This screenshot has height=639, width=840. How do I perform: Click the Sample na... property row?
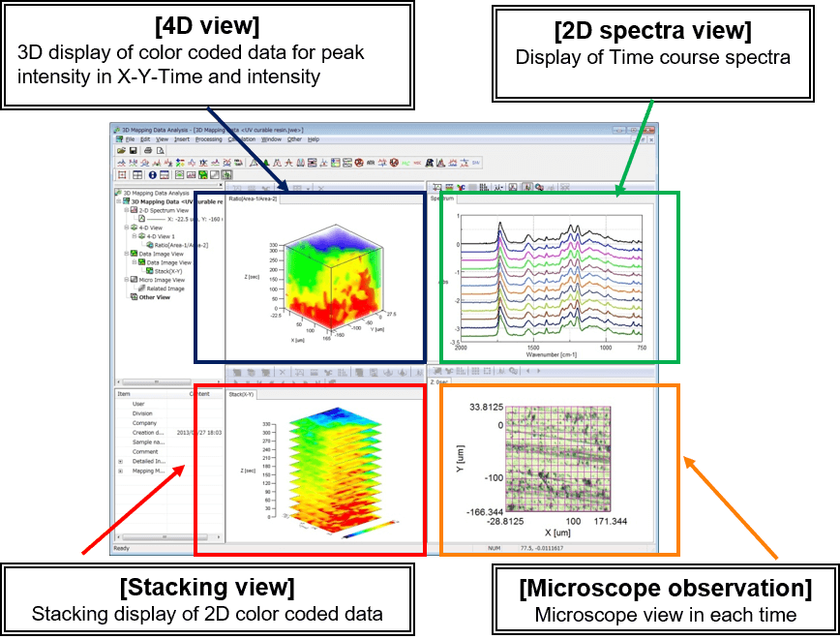(168, 442)
